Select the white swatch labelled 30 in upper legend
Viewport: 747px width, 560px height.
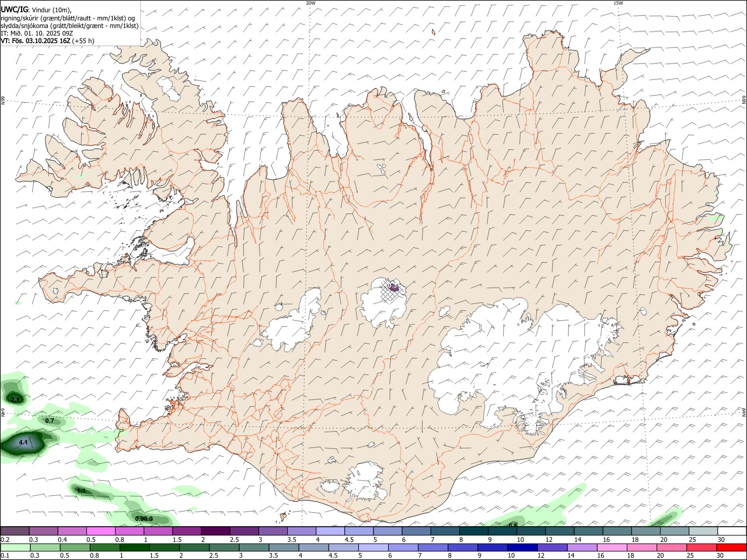coord(732,531)
